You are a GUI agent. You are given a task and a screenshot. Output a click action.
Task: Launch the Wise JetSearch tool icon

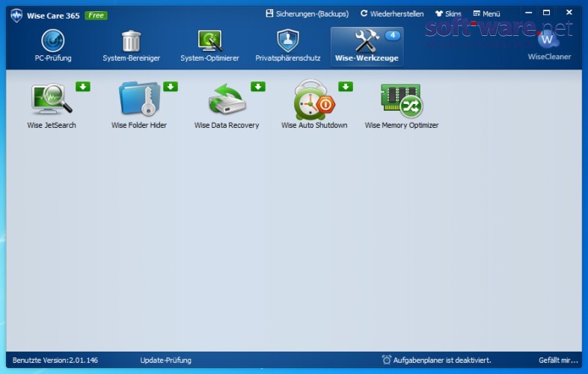pos(52,99)
